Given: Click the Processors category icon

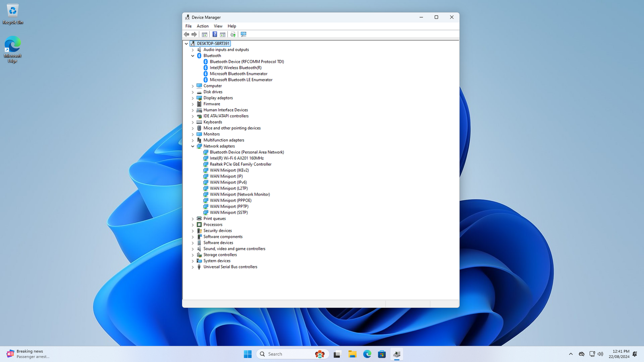Looking at the screenshot, I should click(199, 224).
